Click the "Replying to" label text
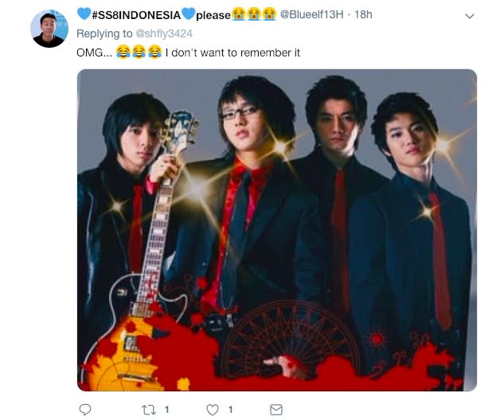The image size is (504, 420). click(x=104, y=33)
